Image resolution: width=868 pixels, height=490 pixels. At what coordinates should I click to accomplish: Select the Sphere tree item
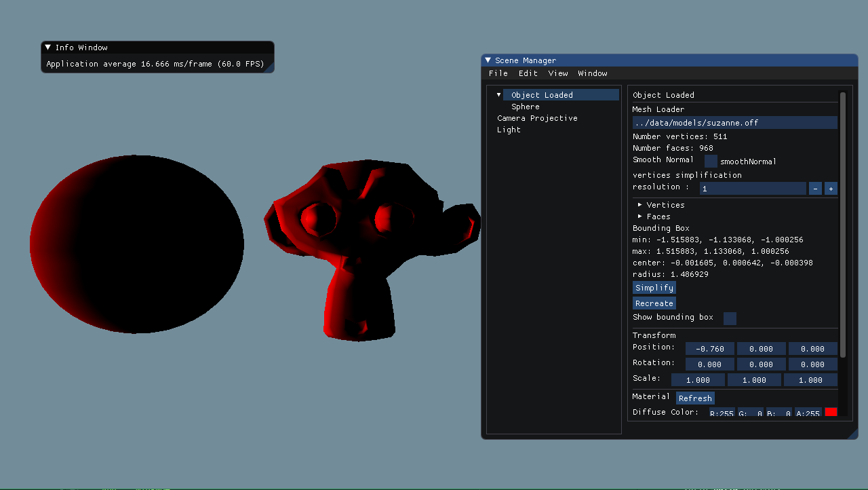pyautogui.click(x=526, y=107)
